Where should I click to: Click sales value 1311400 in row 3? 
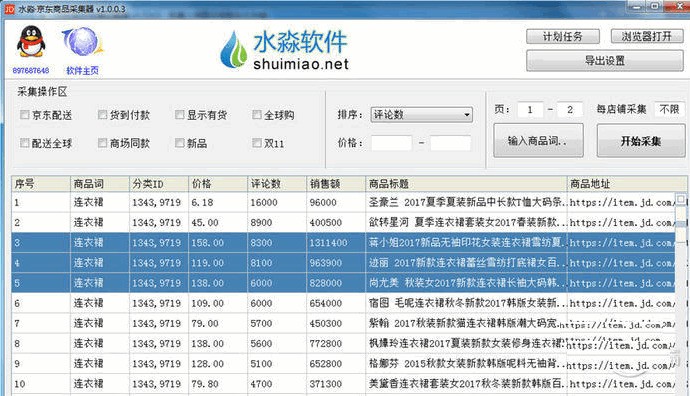point(328,243)
